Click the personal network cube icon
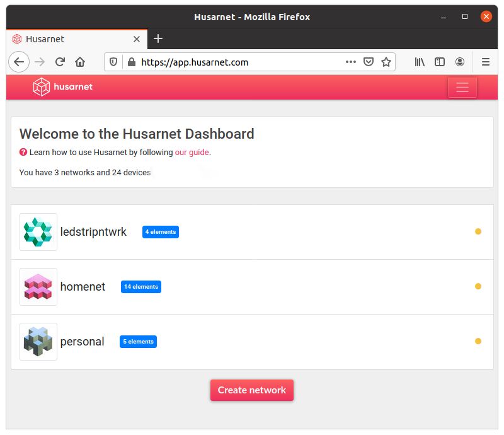Screen dimensions: 504x435 [x=38, y=341]
